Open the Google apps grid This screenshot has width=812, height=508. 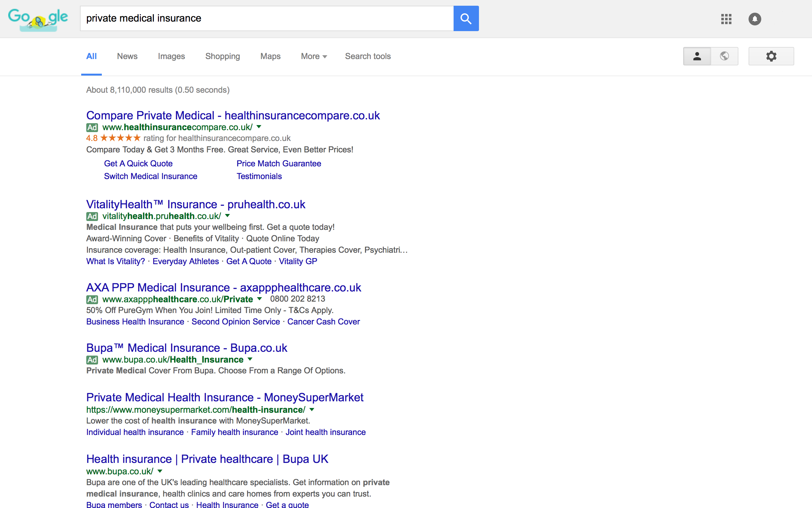point(726,19)
